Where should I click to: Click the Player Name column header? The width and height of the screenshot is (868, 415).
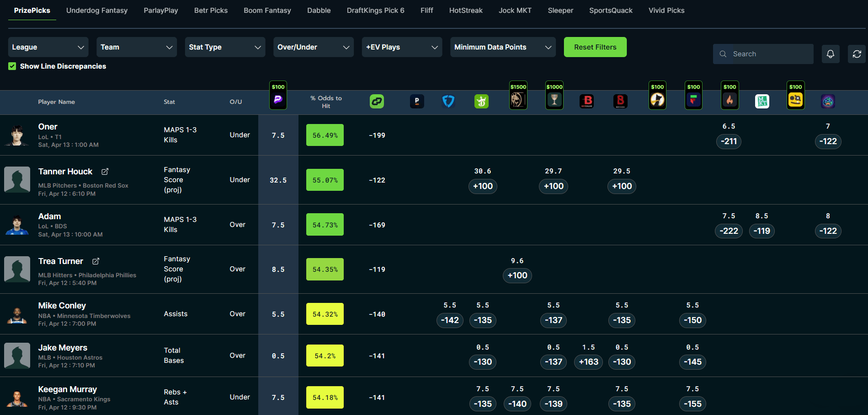[56, 102]
